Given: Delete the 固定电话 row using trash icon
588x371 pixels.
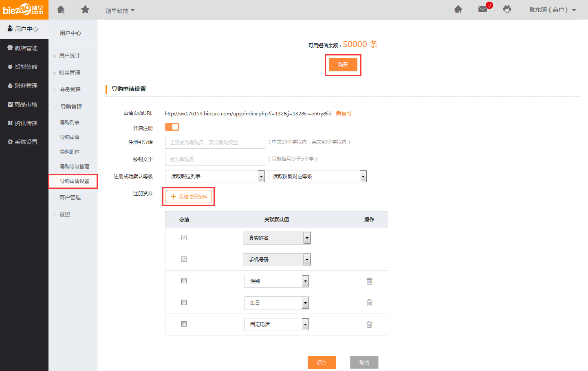Looking at the screenshot, I should point(369,325).
